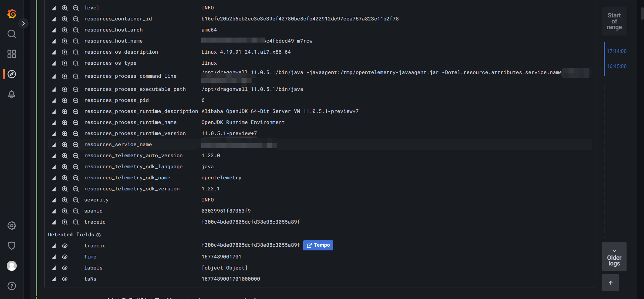The height and width of the screenshot is (299, 644).
Task: Filter out resources_telemetry_auto_version value
Action: (x=76, y=156)
